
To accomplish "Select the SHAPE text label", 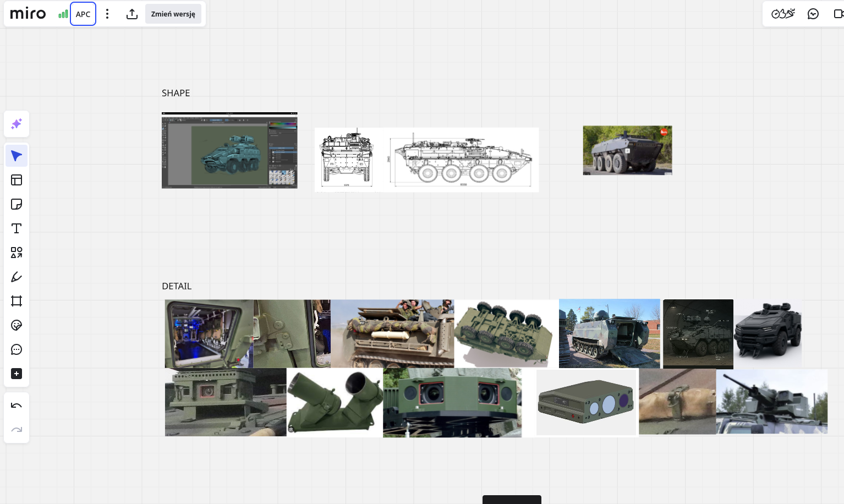I will (176, 93).
